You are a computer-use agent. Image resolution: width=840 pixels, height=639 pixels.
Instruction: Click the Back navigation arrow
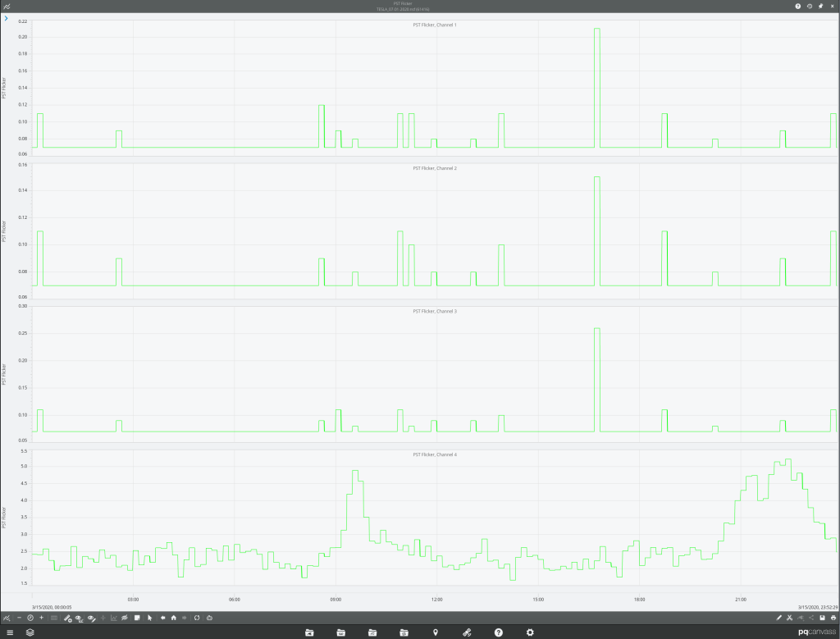pos(163,618)
